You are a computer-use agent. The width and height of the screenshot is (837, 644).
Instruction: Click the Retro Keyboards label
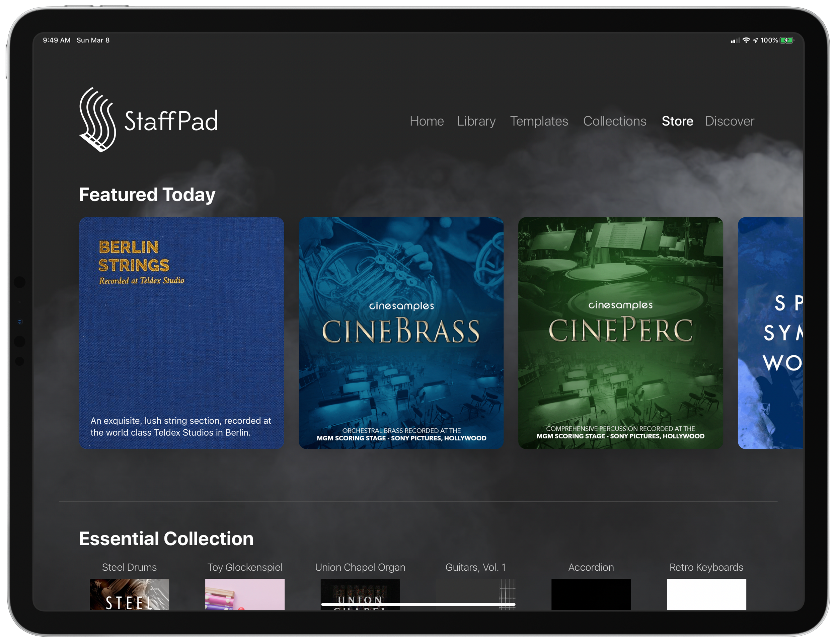pos(706,567)
